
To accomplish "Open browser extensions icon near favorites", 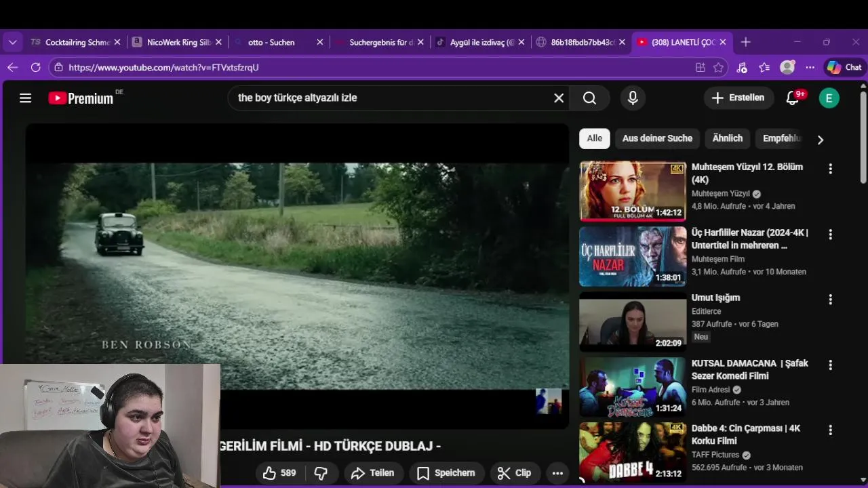I will 741,67.
